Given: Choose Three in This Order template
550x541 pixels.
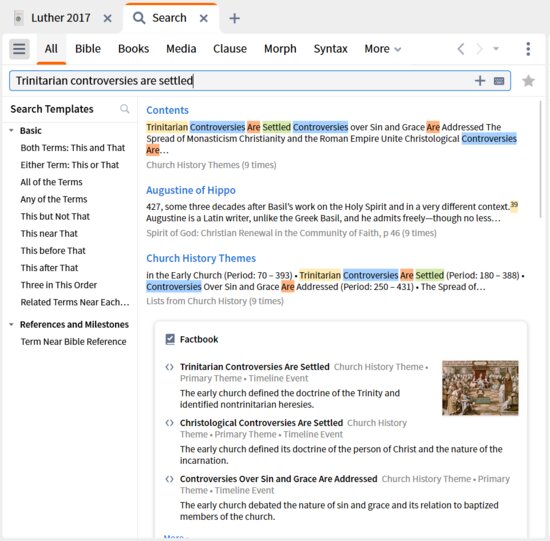Looking at the screenshot, I should [x=59, y=285].
